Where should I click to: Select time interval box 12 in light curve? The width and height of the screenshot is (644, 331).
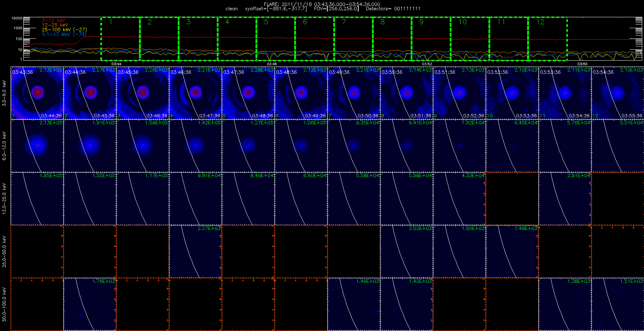(x=548, y=39)
